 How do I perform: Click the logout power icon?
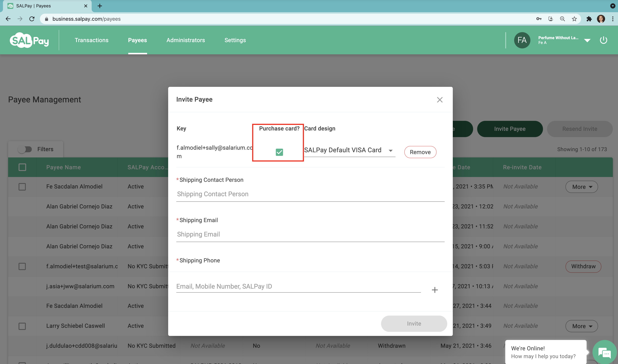click(x=603, y=40)
